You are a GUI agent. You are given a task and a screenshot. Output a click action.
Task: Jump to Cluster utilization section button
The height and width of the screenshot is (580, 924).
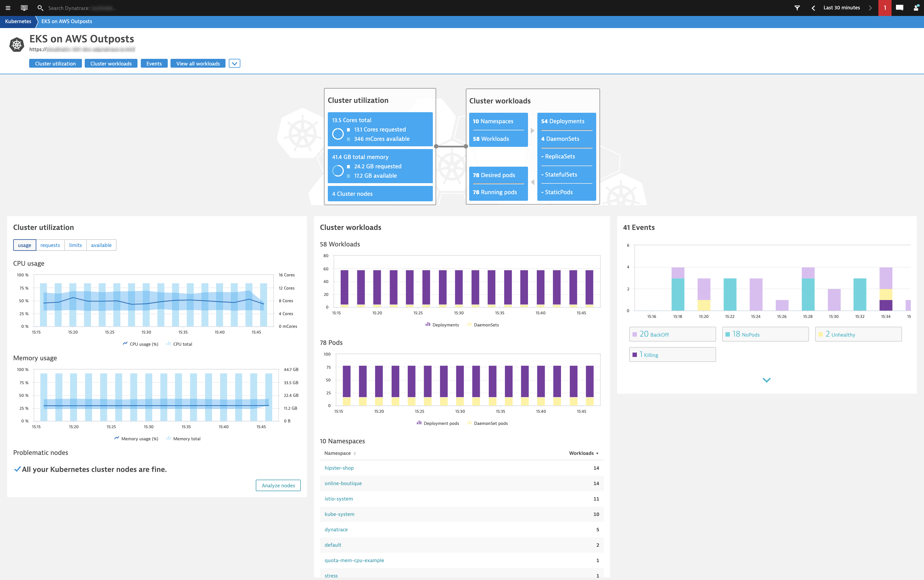(55, 63)
